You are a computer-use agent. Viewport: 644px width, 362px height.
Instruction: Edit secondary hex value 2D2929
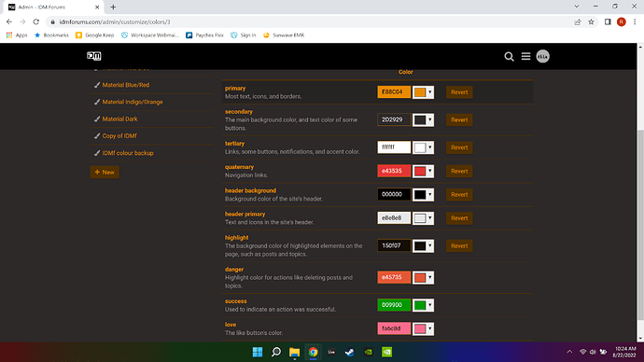tap(394, 119)
